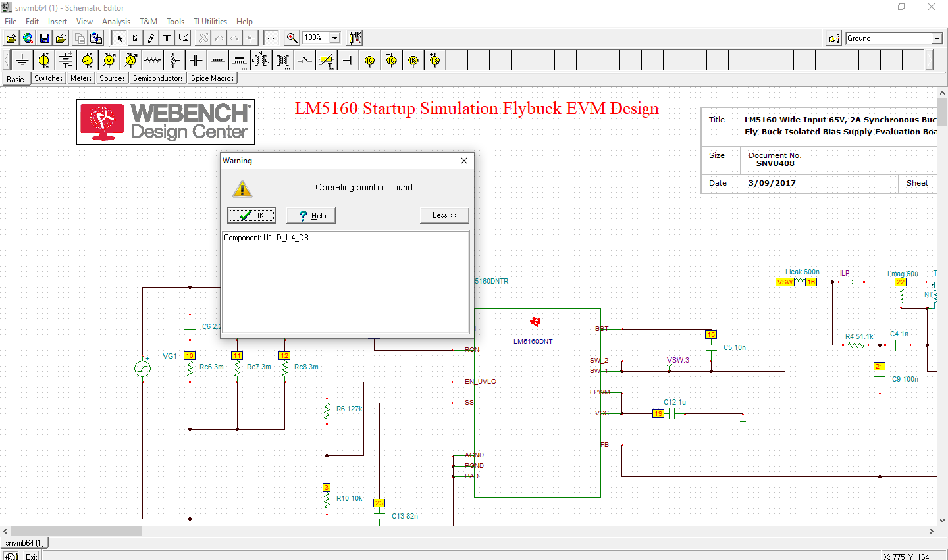Click the magnifier zoom icon
This screenshot has width=948, height=560.
point(292,38)
